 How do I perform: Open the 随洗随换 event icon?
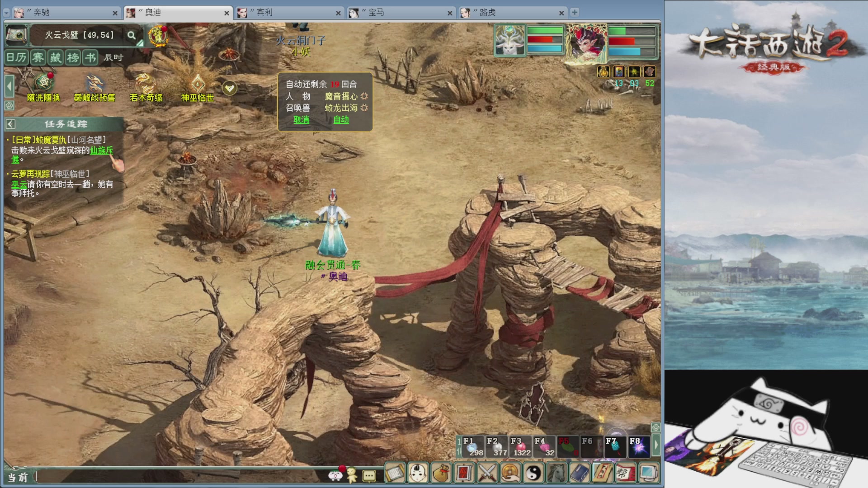[43, 88]
